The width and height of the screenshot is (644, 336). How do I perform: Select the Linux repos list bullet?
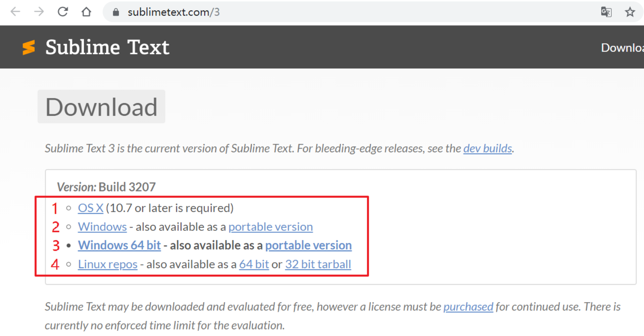point(68,264)
